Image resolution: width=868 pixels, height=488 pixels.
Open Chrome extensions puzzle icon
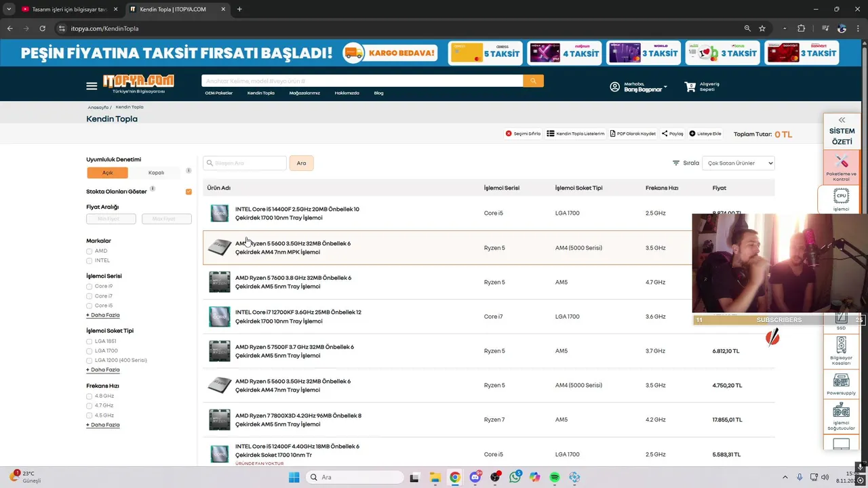(x=801, y=28)
